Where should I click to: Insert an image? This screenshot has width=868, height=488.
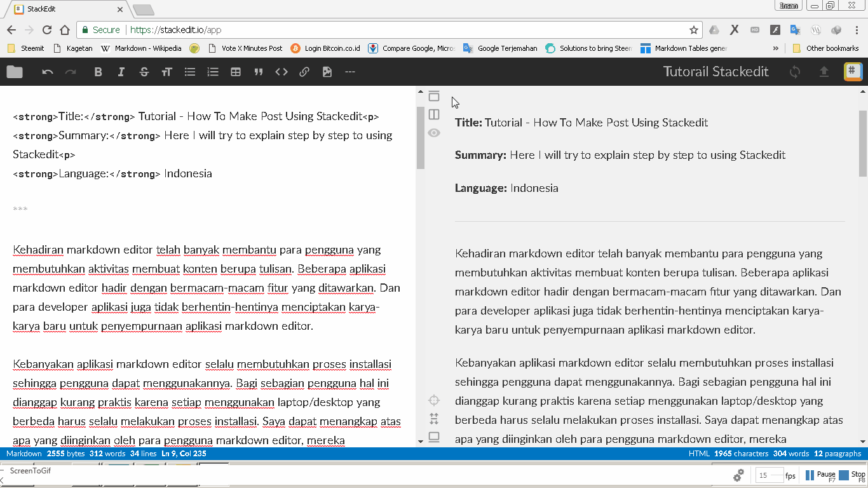pos(327,72)
